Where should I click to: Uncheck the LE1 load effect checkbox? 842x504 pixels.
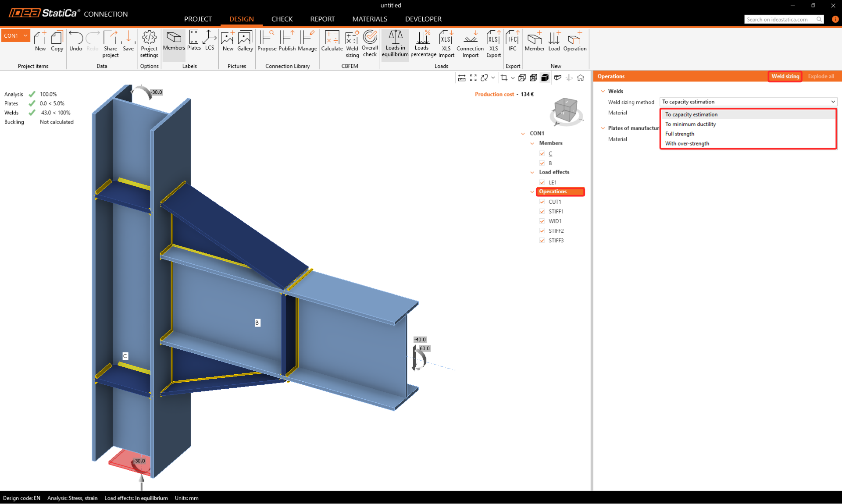click(x=542, y=182)
